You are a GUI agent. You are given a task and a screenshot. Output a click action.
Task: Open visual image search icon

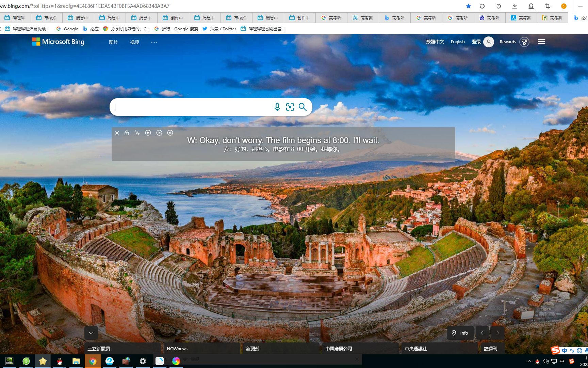click(x=290, y=107)
